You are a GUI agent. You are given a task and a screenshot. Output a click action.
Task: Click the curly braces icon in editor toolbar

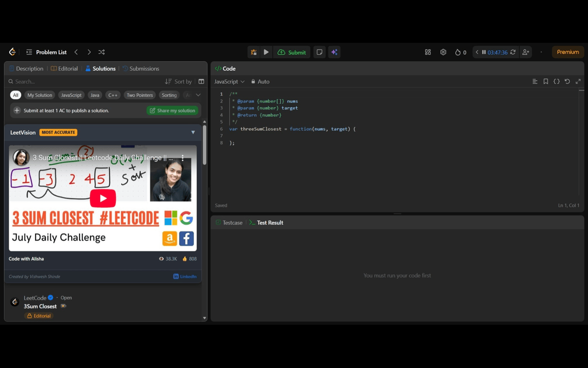point(556,81)
